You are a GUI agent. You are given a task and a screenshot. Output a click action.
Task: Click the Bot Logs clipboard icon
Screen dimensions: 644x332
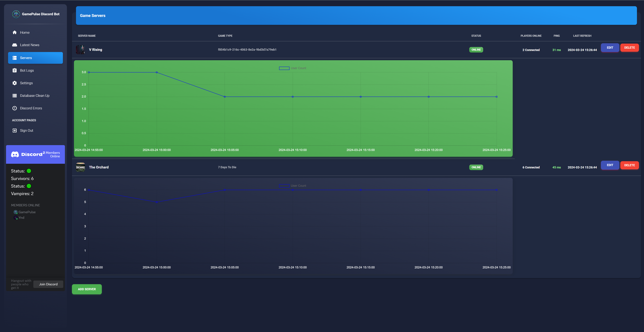click(14, 70)
